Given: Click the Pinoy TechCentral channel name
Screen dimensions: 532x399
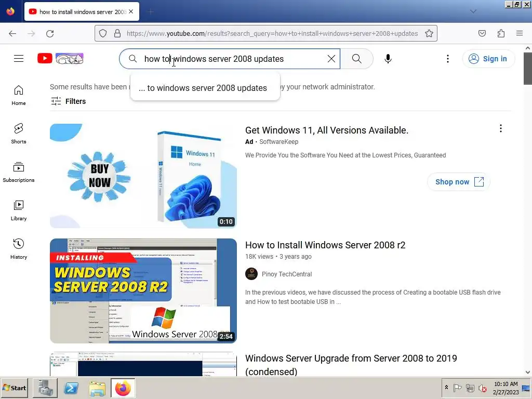Looking at the screenshot, I should click(287, 274).
